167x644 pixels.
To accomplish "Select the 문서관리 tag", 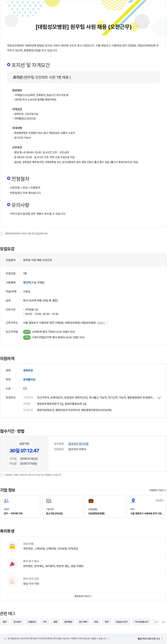I will [x=17, y=622].
